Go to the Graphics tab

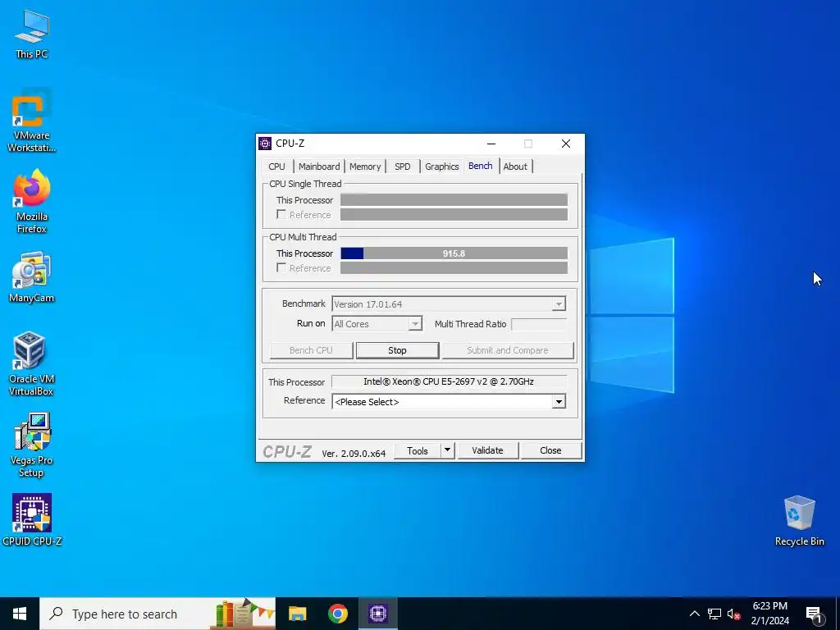(442, 167)
